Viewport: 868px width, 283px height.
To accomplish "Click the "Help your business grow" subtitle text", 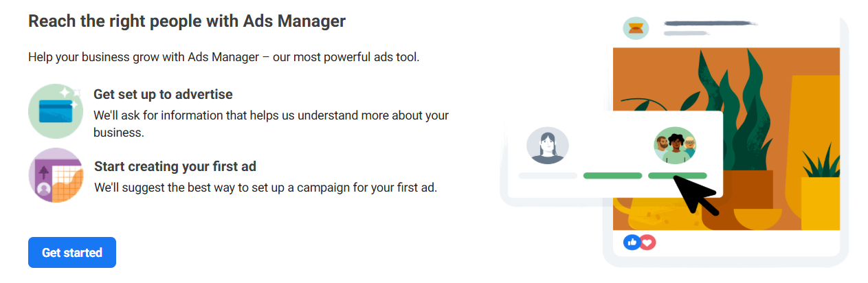I will click(223, 57).
